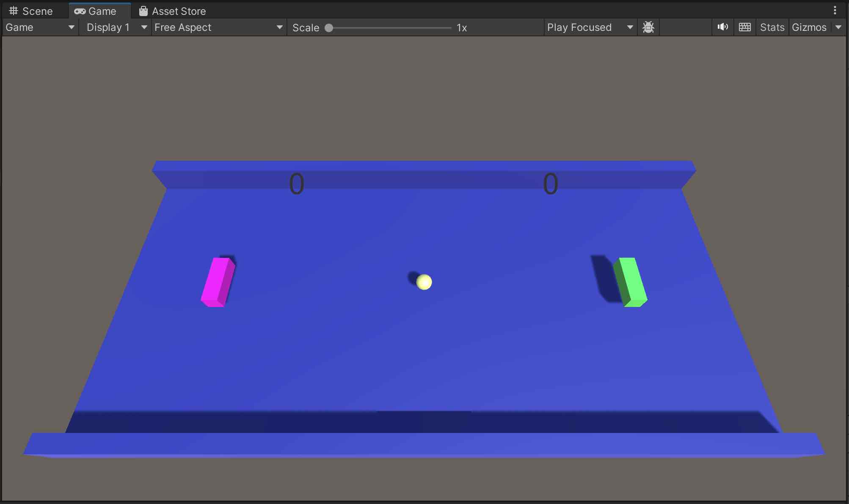Click the Scale slider handle
The image size is (849, 504).
[329, 28]
